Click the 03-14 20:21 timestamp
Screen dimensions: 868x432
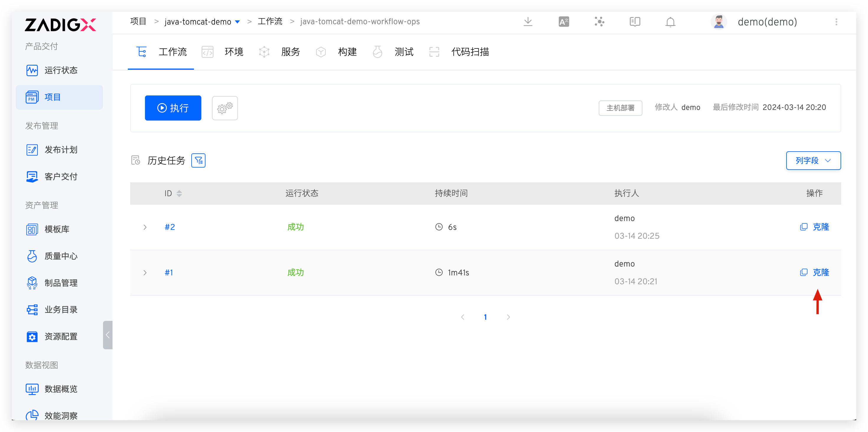[x=636, y=282]
